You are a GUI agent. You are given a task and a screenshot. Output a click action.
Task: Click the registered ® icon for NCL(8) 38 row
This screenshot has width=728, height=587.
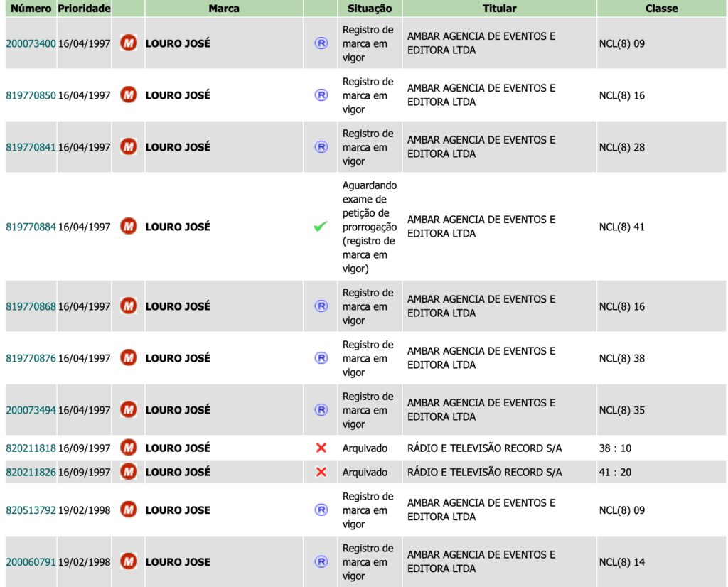point(321,357)
